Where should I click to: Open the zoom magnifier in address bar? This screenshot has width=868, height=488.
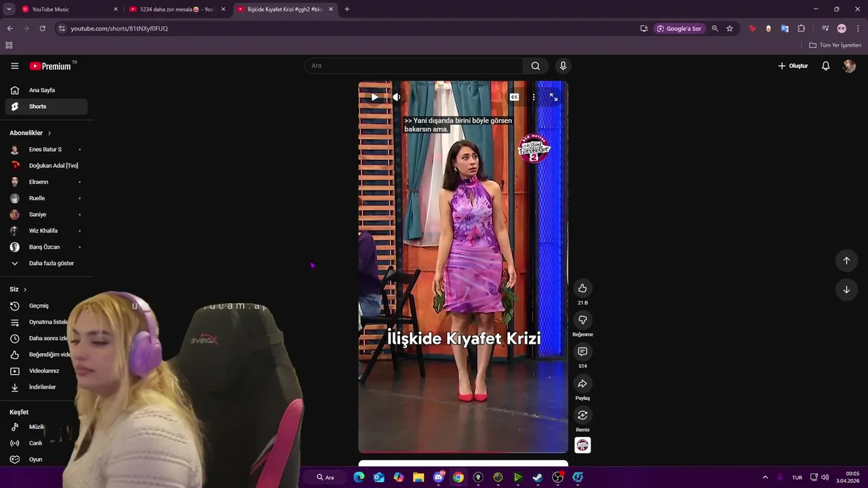[715, 28]
